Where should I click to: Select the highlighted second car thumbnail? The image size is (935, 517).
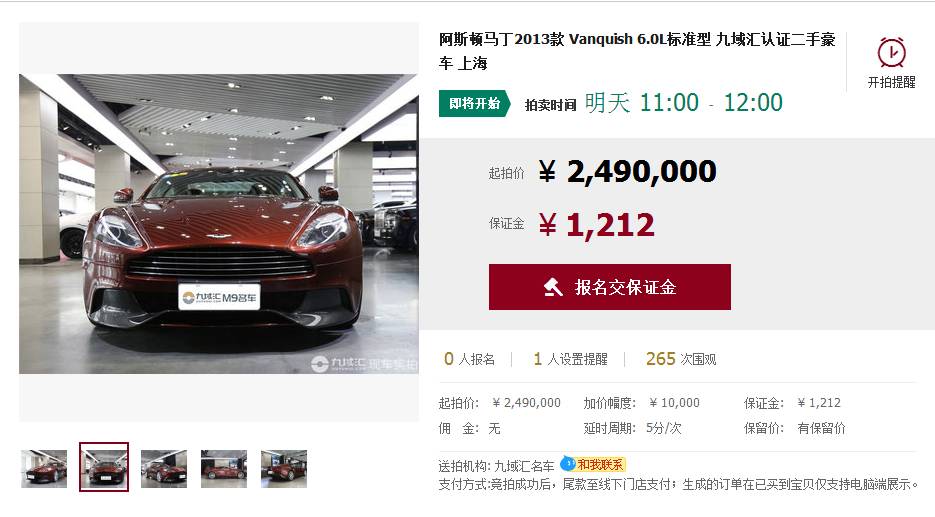coord(104,468)
